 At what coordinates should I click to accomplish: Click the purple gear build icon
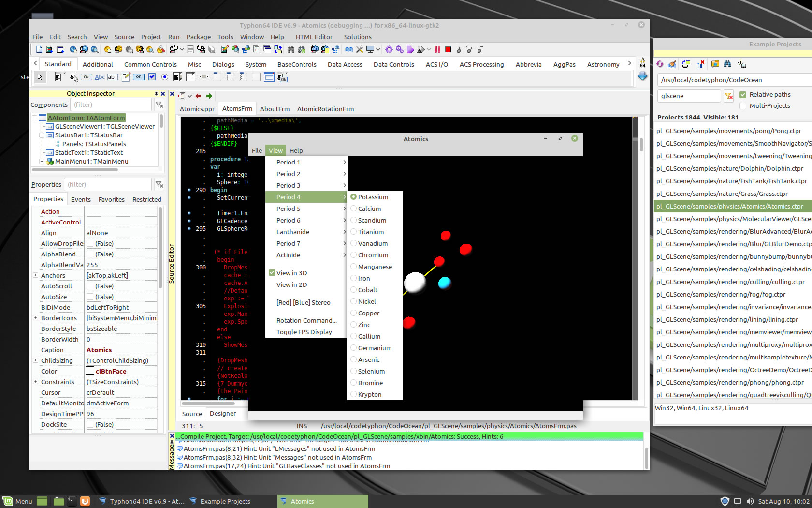tap(389, 49)
